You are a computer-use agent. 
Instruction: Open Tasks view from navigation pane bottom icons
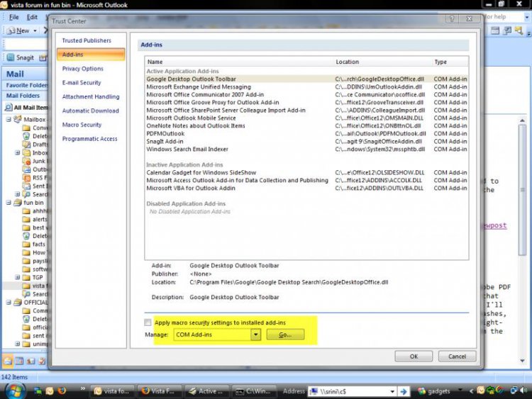click(42, 361)
